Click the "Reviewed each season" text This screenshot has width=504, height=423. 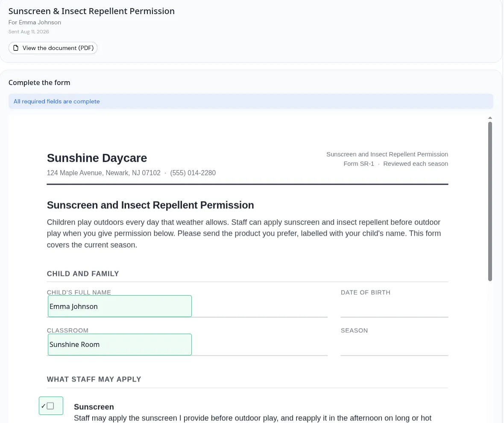[x=416, y=164]
